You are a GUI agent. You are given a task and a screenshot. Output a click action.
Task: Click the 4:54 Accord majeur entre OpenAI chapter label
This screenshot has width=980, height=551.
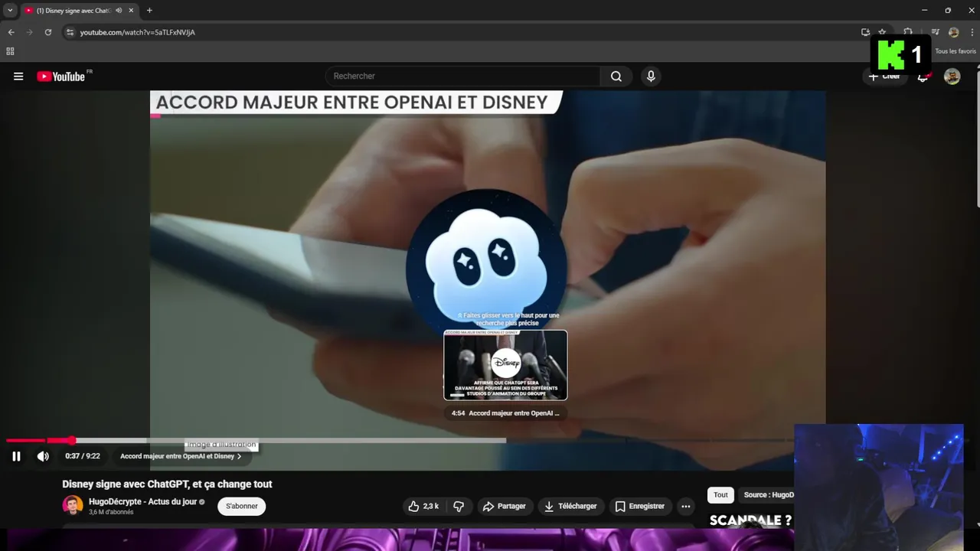click(x=505, y=413)
